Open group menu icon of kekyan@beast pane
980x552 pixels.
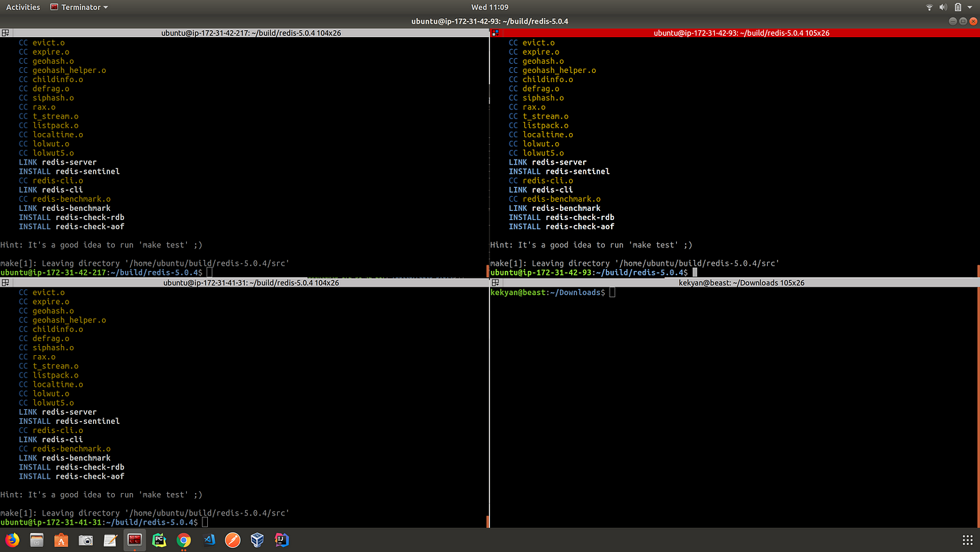(x=495, y=283)
